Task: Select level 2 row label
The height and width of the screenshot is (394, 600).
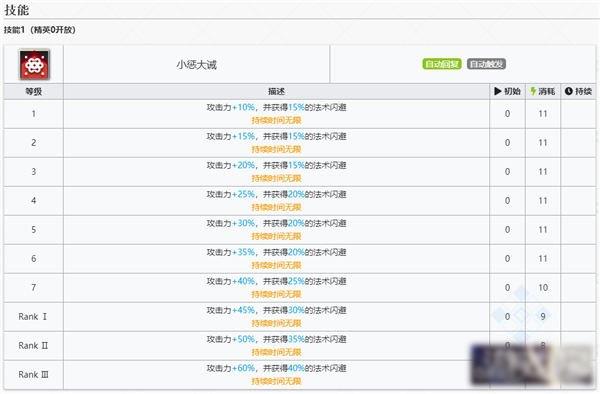Action: pyautogui.click(x=34, y=143)
